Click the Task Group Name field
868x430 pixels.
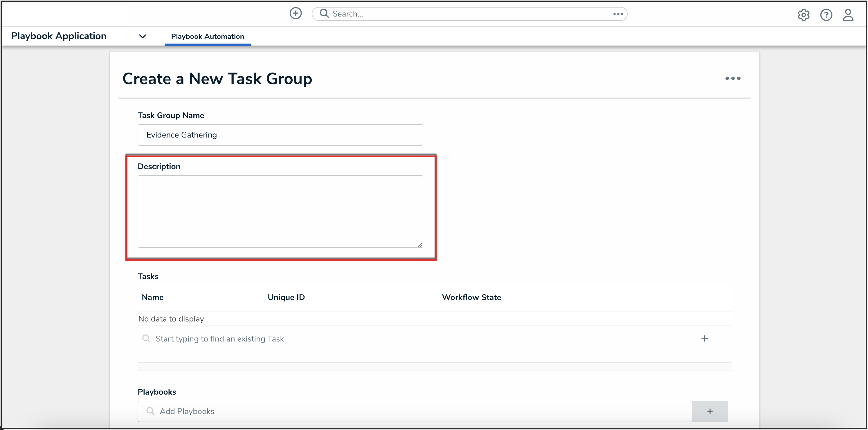click(280, 135)
